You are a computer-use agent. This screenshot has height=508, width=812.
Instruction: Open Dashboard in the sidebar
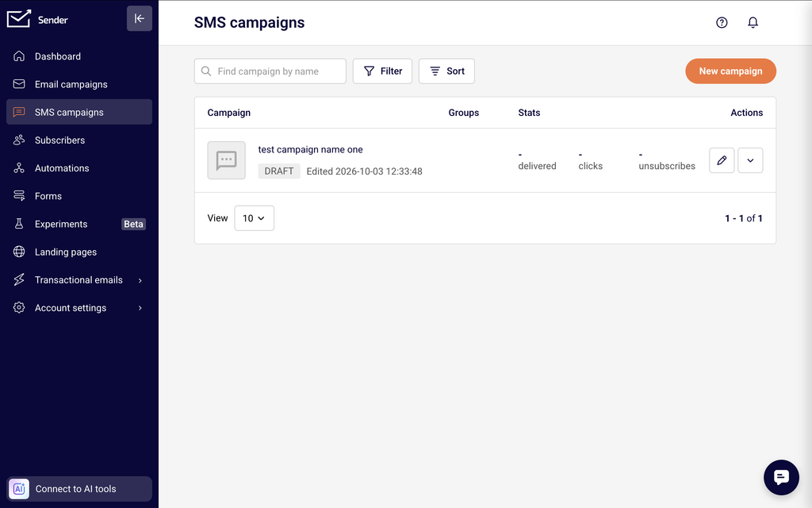pyautogui.click(x=79, y=56)
